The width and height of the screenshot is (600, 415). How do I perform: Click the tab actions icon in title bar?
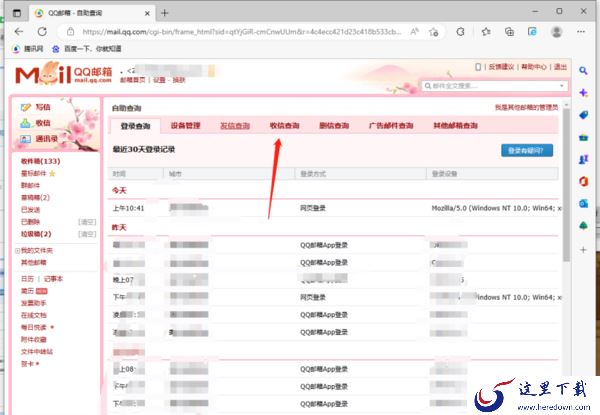[17, 13]
